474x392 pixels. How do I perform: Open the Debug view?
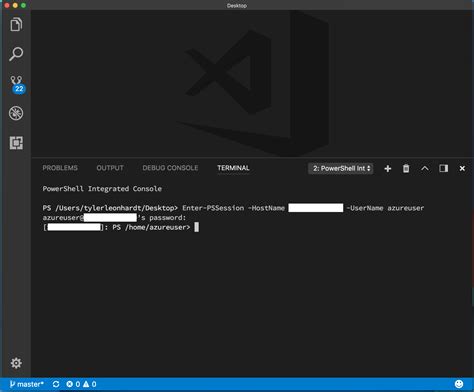pyautogui.click(x=16, y=113)
